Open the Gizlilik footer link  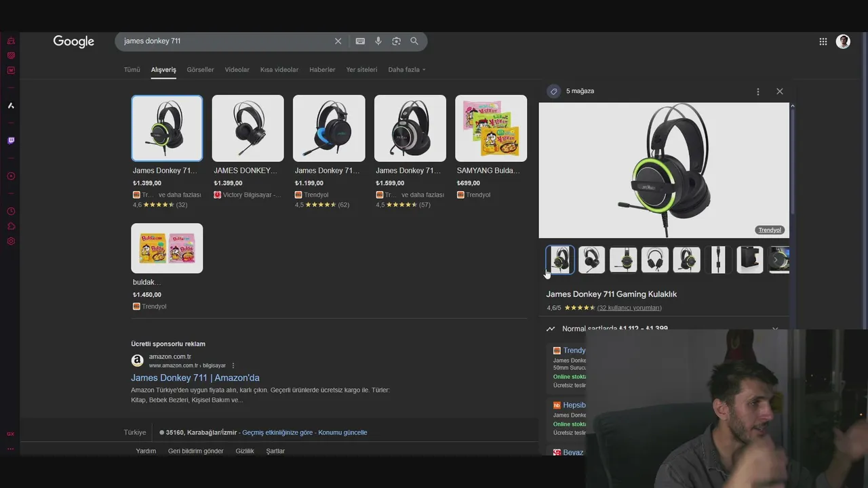tap(245, 451)
